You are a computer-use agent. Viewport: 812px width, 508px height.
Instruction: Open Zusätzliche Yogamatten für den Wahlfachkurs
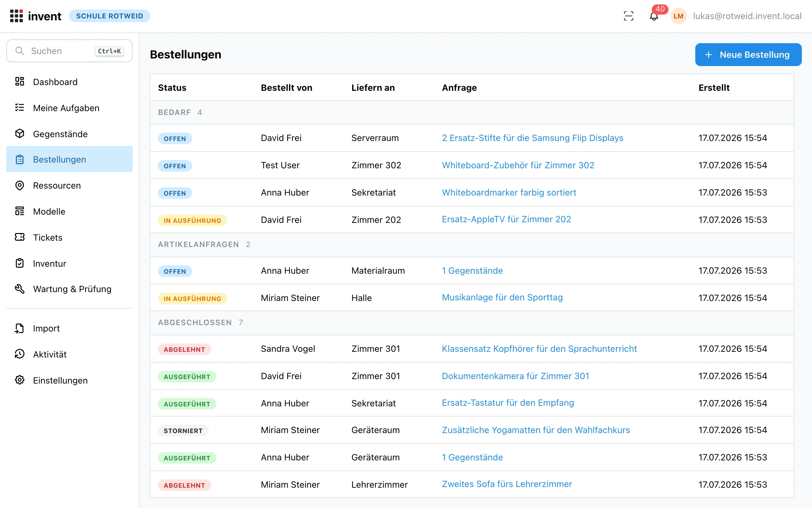pos(536,430)
